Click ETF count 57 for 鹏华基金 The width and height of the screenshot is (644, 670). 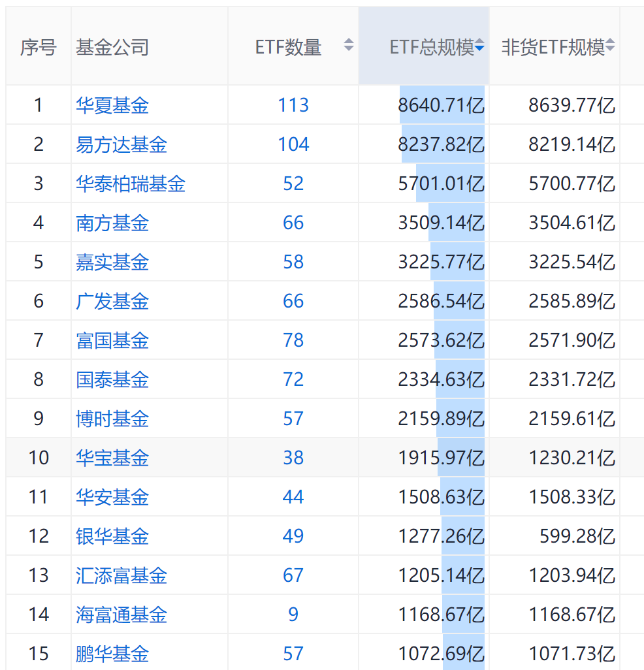[293, 653]
